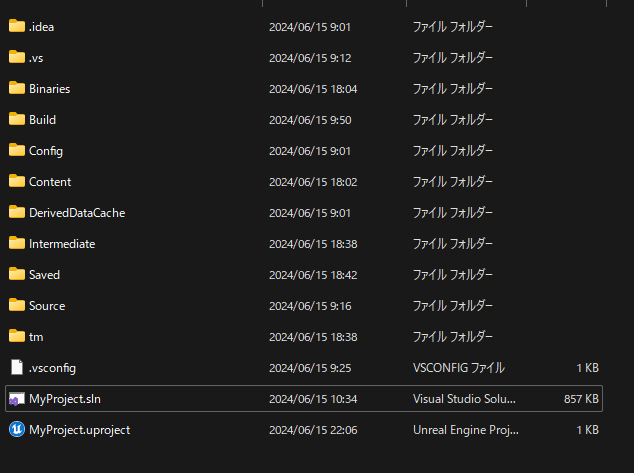
Task: Select the MyProject.uproject file name
Action: (x=79, y=430)
